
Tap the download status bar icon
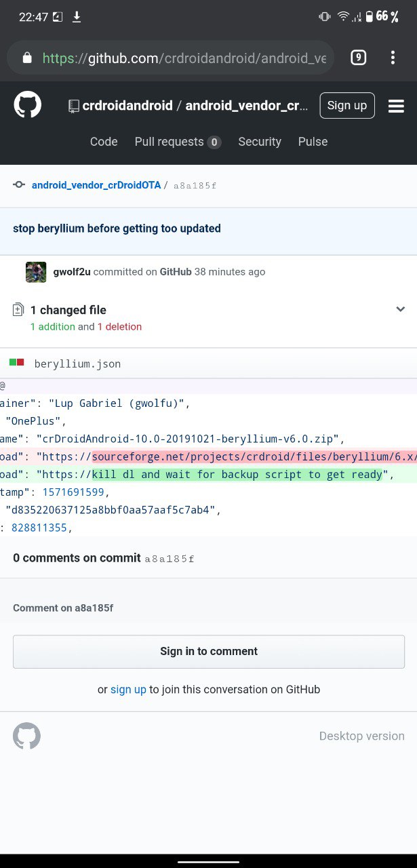point(77,17)
